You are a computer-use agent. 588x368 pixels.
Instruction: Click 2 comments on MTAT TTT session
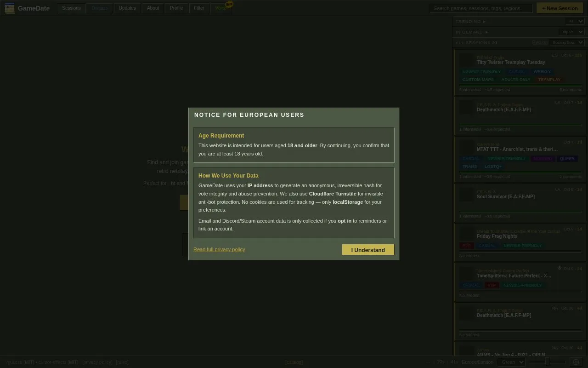coord(571,177)
